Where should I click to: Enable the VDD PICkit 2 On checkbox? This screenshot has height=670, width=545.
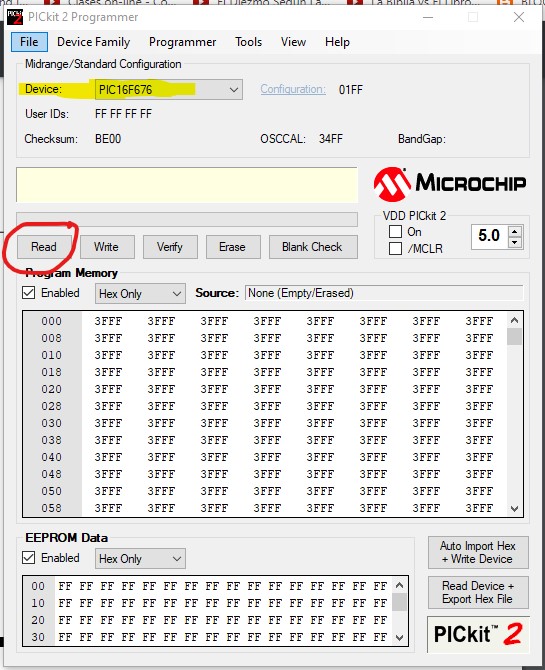(395, 232)
